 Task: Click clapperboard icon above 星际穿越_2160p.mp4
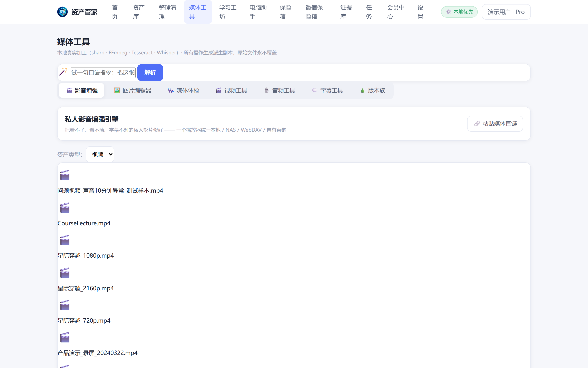point(65,273)
